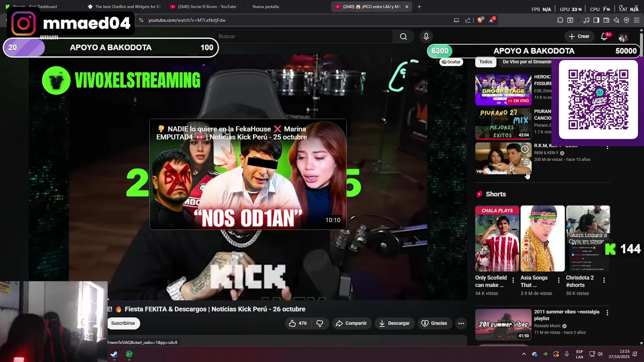The height and width of the screenshot is (362, 644).
Task: Open the YouTube account avatar menu
Action: click(x=623, y=37)
